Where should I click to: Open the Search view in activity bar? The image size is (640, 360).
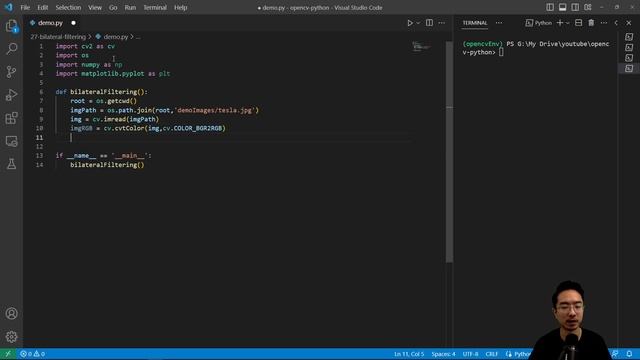(11, 49)
